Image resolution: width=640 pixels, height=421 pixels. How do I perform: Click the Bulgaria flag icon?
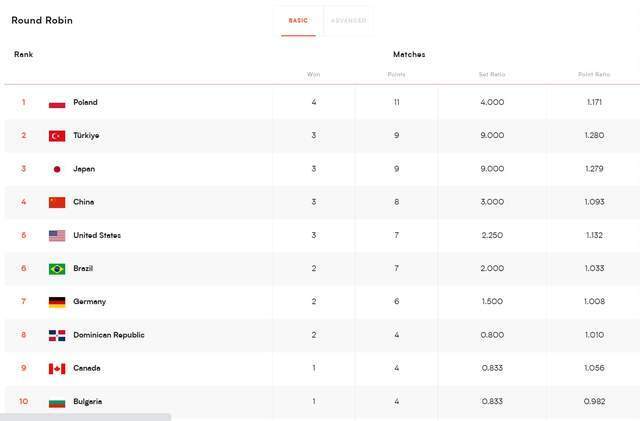coord(57,402)
